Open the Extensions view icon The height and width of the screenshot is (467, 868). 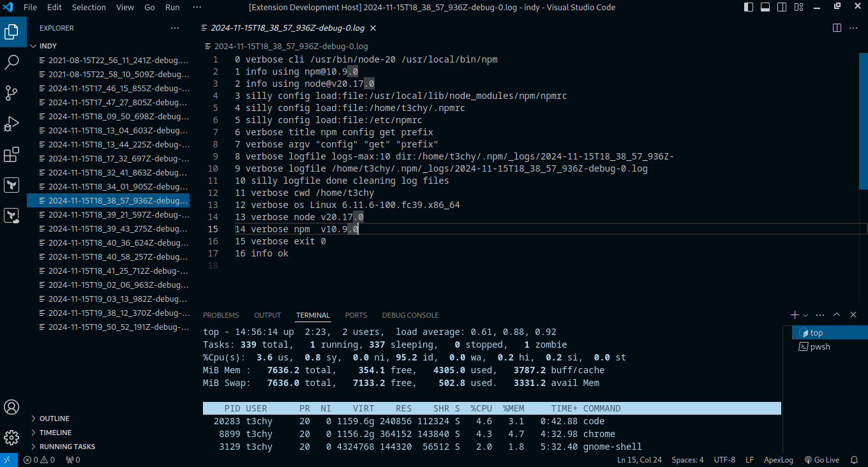tap(11, 154)
